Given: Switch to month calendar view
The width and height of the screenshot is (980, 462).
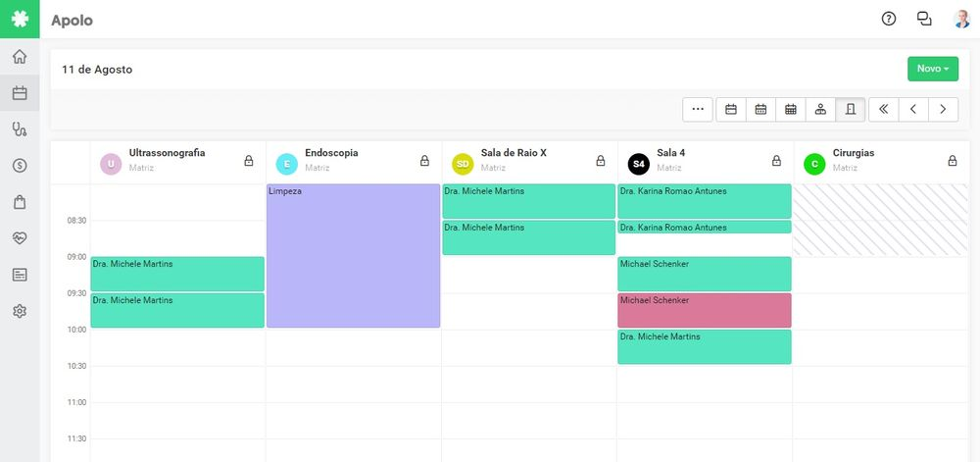Looking at the screenshot, I should click(x=790, y=110).
